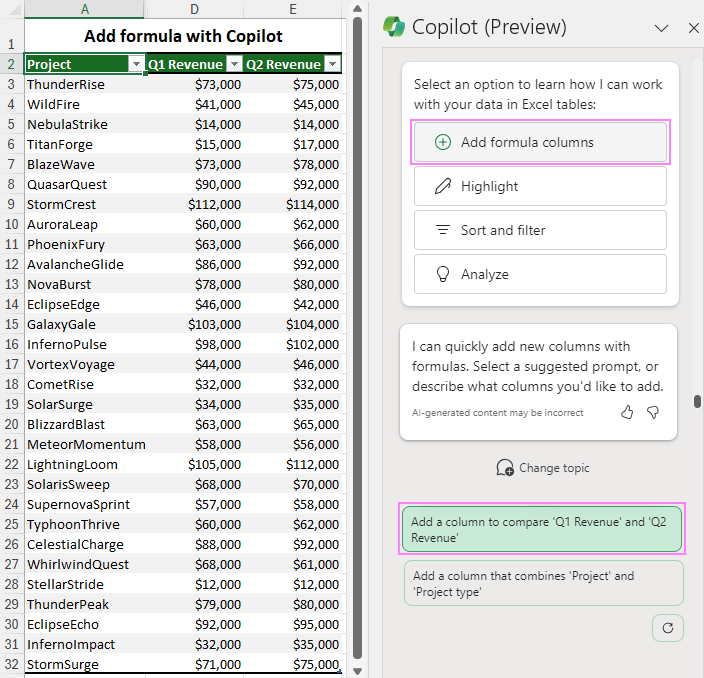The image size is (704, 678).
Task: Select ThunderPeak Q1 Revenue $79,000
Action: (x=194, y=604)
